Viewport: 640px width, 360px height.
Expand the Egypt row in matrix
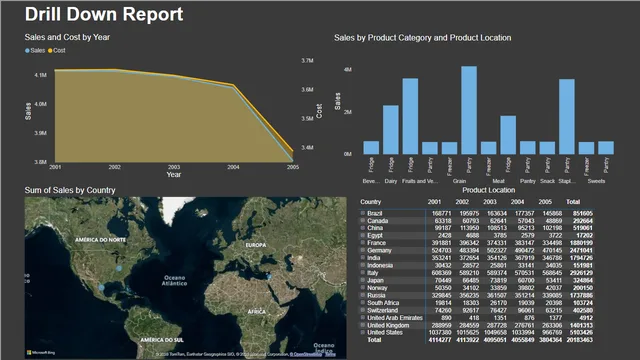362,235
